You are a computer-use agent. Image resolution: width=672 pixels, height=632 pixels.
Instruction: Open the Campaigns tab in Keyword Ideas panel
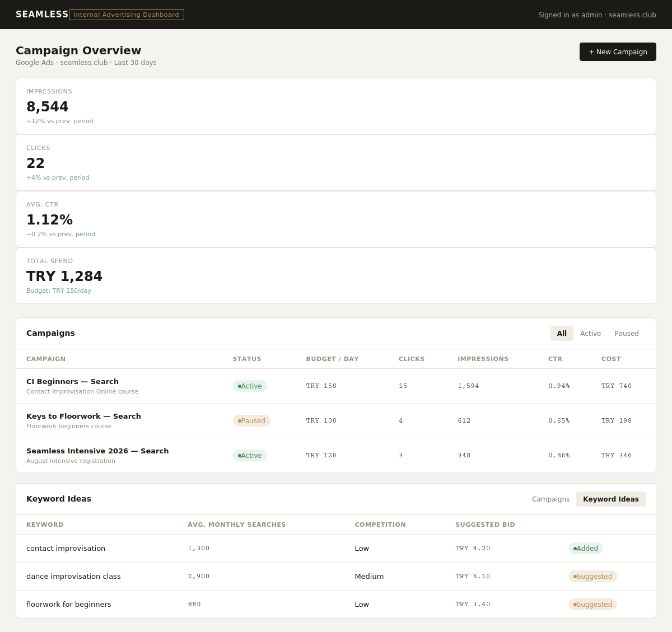pyautogui.click(x=550, y=499)
